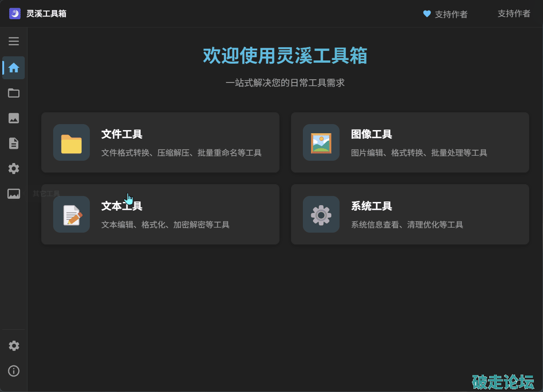Open settings gear at sidebar bottom

14,346
